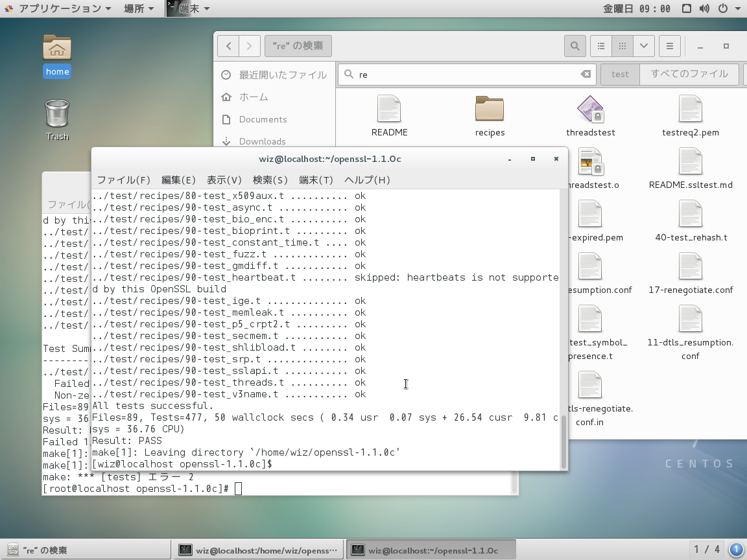The width and height of the screenshot is (747, 560).
Task: Open recent files in the sidebar
Action: pyautogui.click(x=274, y=75)
